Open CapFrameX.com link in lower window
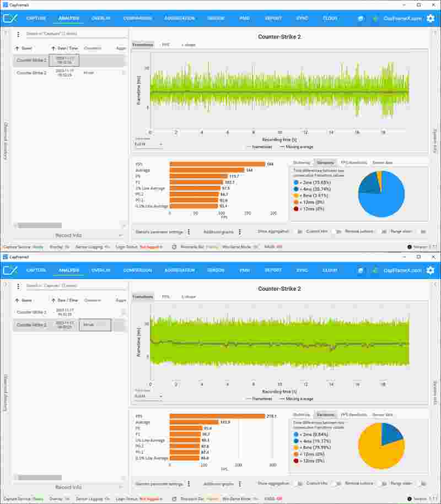The height and width of the screenshot is (504, 441). 402,270
